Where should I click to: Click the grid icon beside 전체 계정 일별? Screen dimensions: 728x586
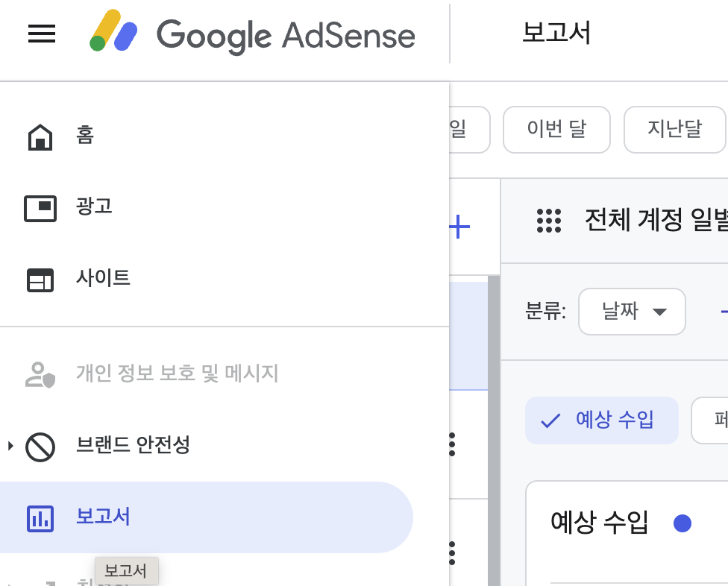coord(550,221)
